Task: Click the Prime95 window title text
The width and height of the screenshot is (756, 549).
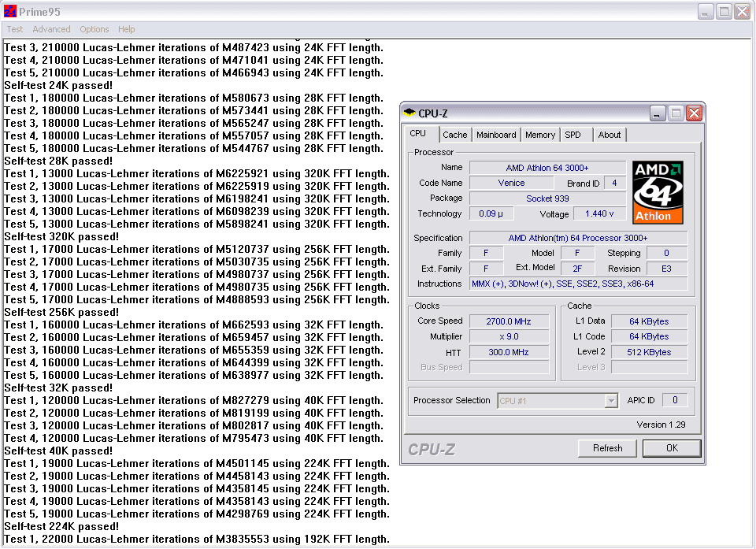Action: pyautogui.click(x=39, y=12)
